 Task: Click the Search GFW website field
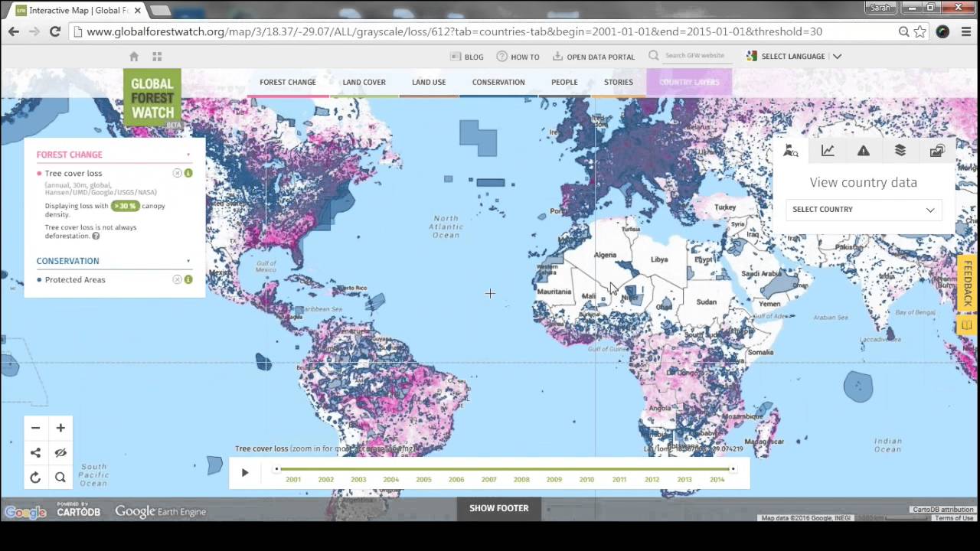pos(694,56)
